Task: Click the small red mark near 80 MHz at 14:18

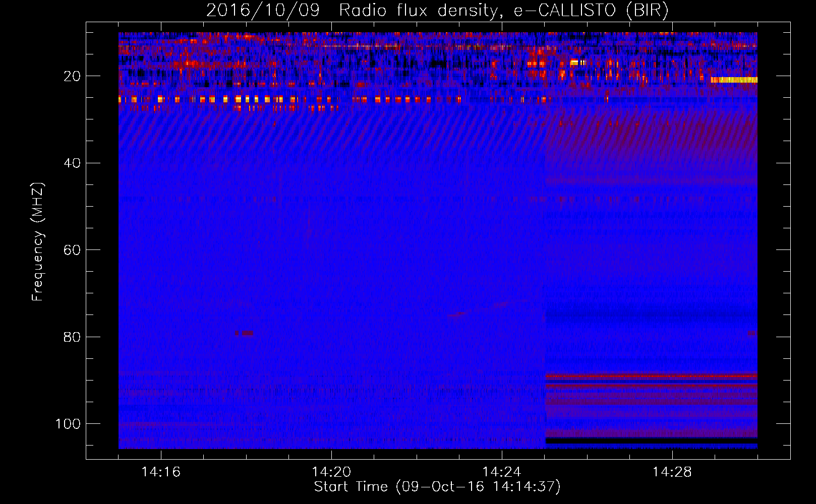Action: 244,333
